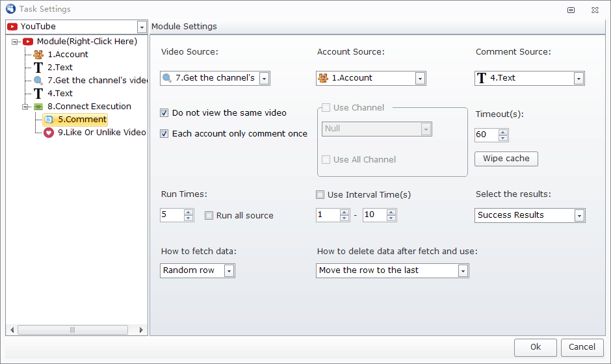Click the YouTube icon on the Module root node

(x=28, y=42)
